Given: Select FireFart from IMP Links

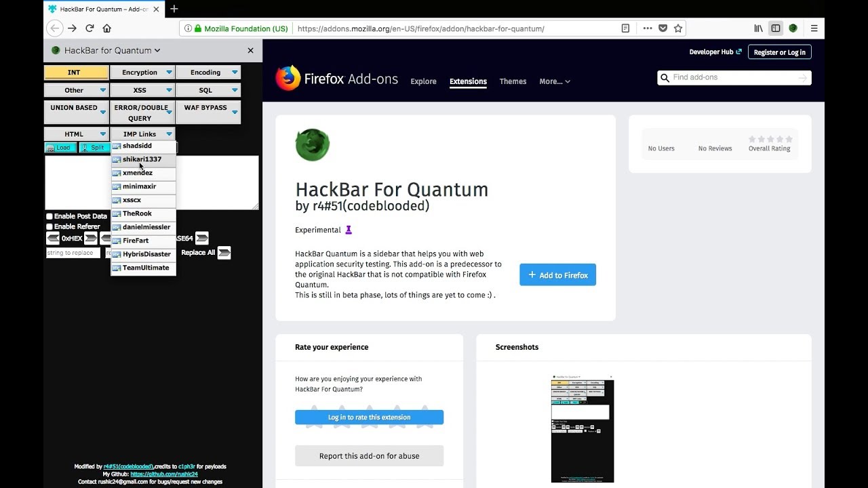Looking at the screenshot, I should tap(144, 241).
